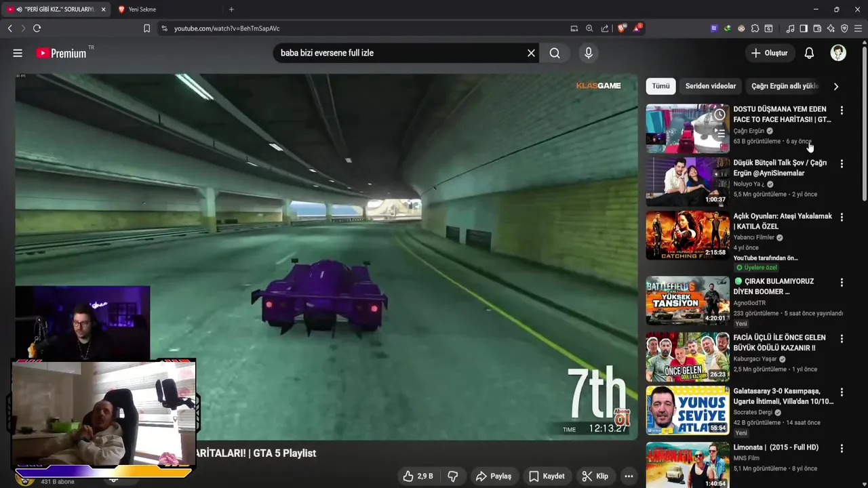Share this page from address bar
This screenshot has height=488, width=868.
[x=604, y=28]
